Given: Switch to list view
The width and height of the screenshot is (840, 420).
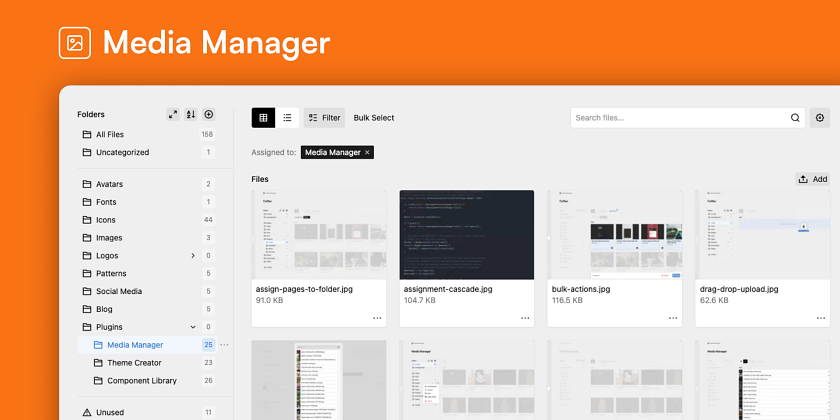Looking at the screenshot, I should [287, 118].
